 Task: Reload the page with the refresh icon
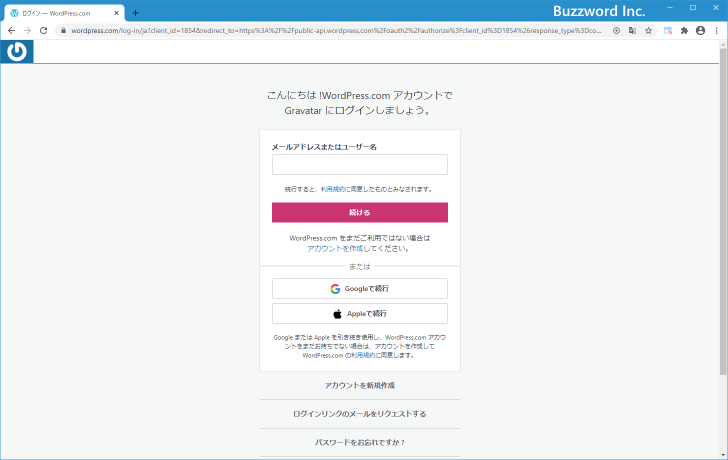(43, 31)
